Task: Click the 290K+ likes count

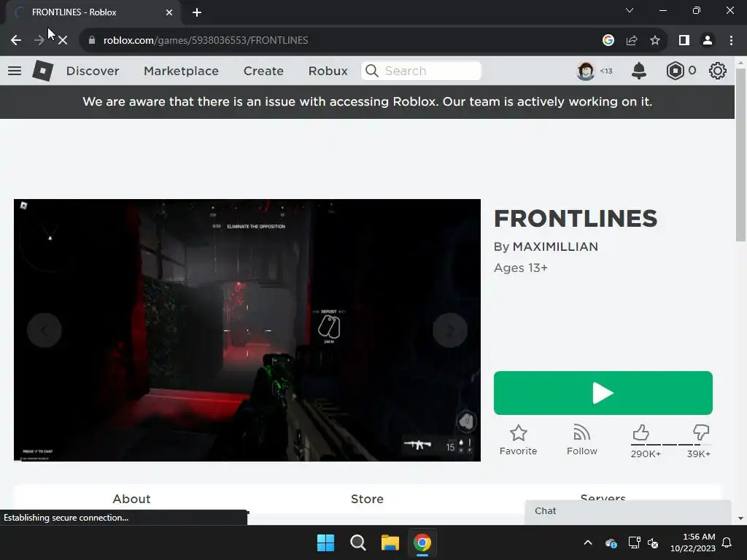Action: (x=646, y=454)
